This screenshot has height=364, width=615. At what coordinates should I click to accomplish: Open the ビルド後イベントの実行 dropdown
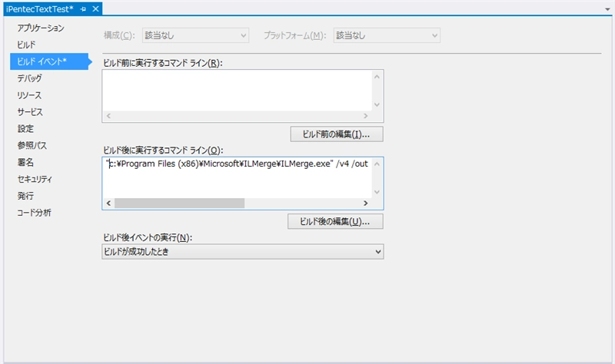[x=243, y=252]
